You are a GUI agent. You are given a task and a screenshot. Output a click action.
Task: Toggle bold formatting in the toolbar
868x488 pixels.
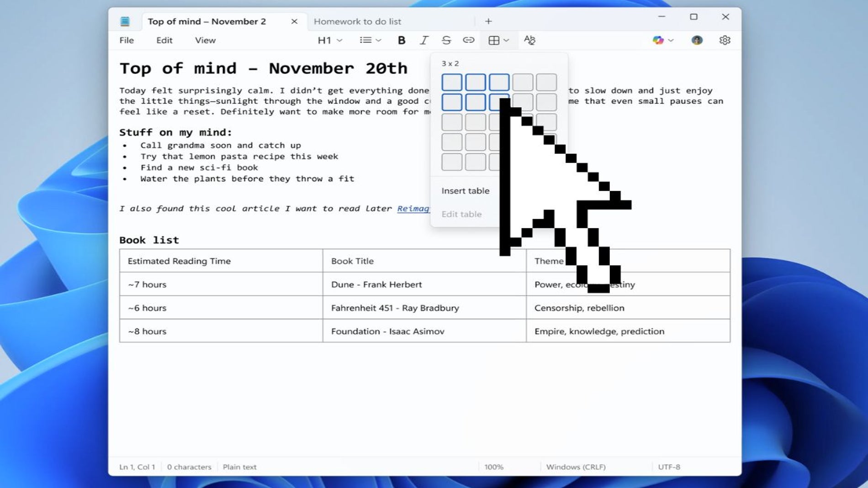(x=401, y=40)
